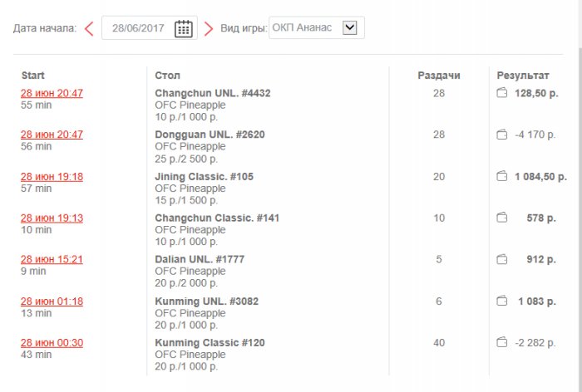Select table name Changchun UNL. #4432
This screenshot has height=392, width=582.
click(x=213, y=93)
